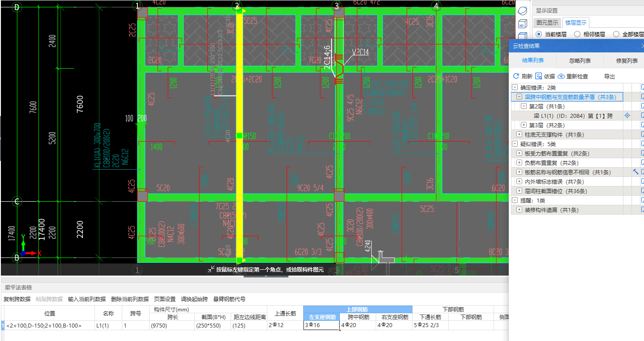
Task: Select grid axis B bubble
Action: 17,257
